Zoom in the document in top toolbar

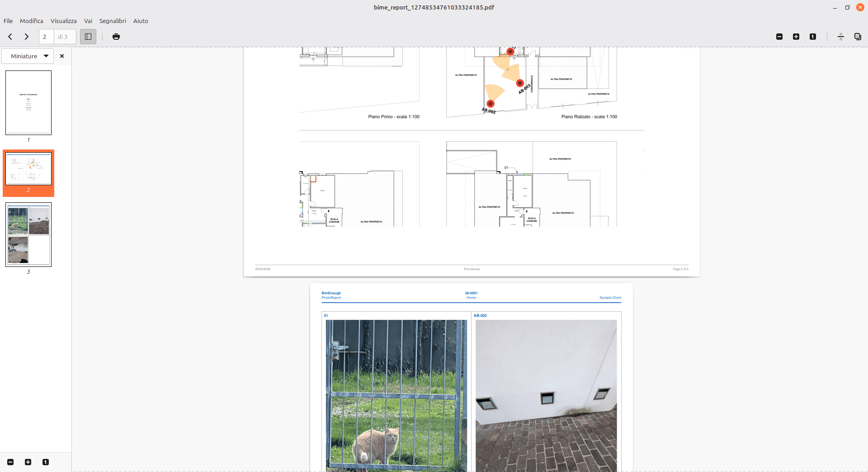[x=796, y=37]
